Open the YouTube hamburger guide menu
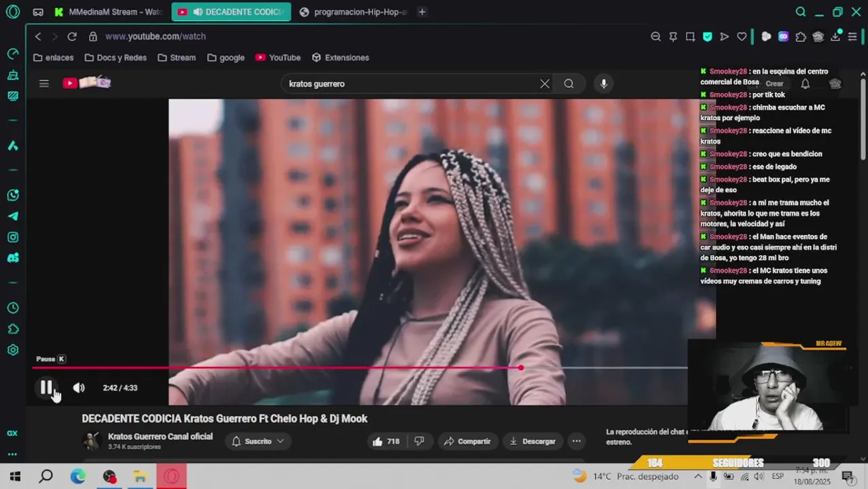The height and width of the screenshot is (489, 868). tap(44, 84)
